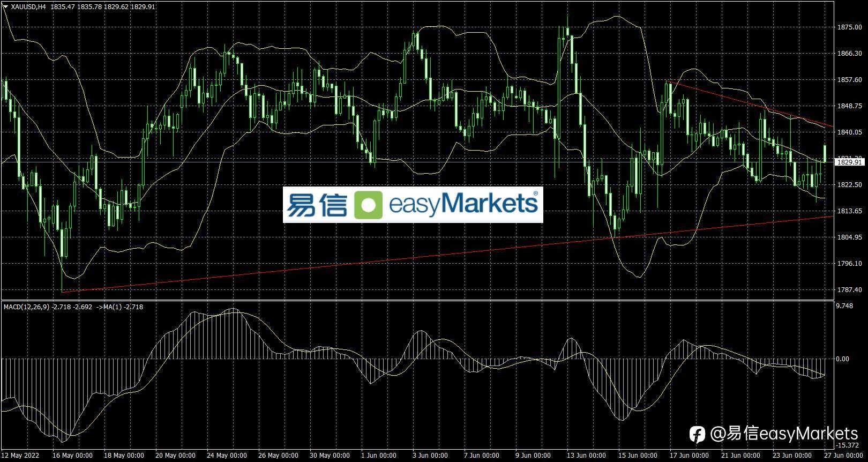Click the "XAUUSD,H4" chart symbol label
The image size is (868, 462).
28,7
